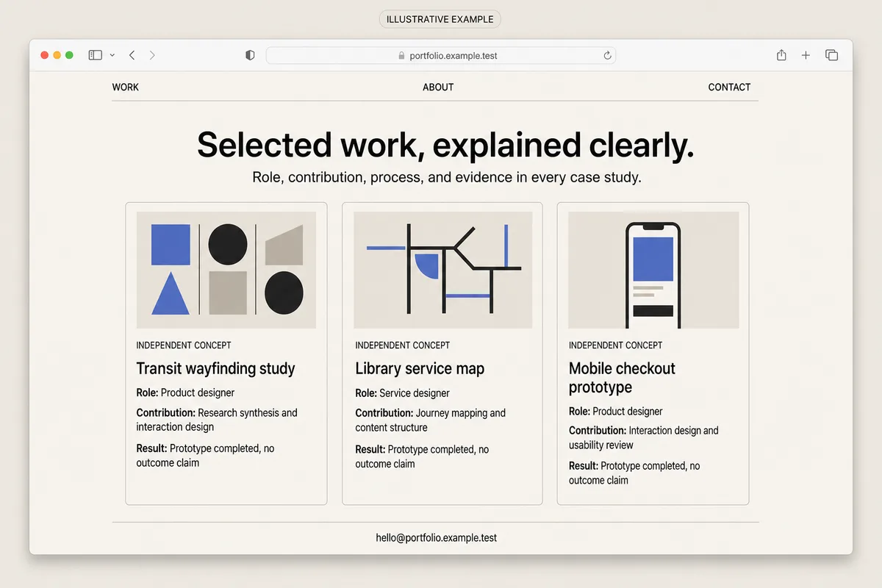Open the Library service map thumbnail
The width and height of the screenshot is (882, 588).
point(442,270)
